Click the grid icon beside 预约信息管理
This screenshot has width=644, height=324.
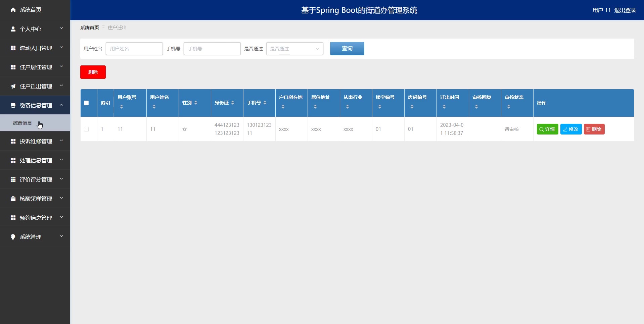click(13, 218)
